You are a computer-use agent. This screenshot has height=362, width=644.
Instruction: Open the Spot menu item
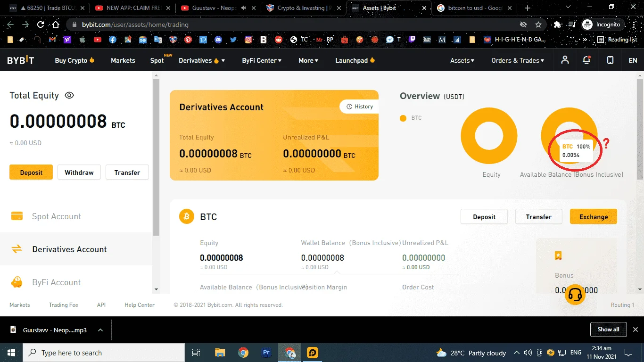[157, 60]
